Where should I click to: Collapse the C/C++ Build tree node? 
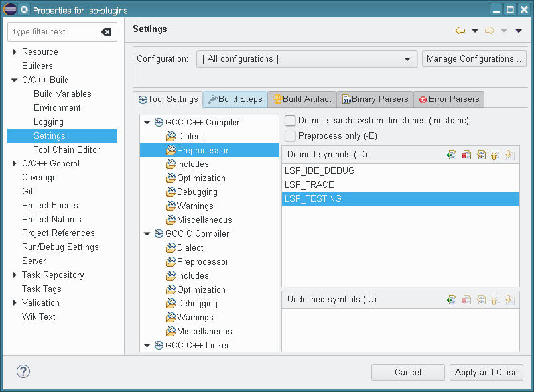coord(15,80)
